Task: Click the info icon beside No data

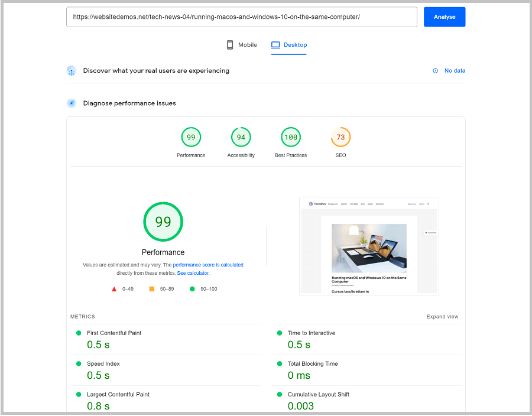Action: [x=436, y=70]
